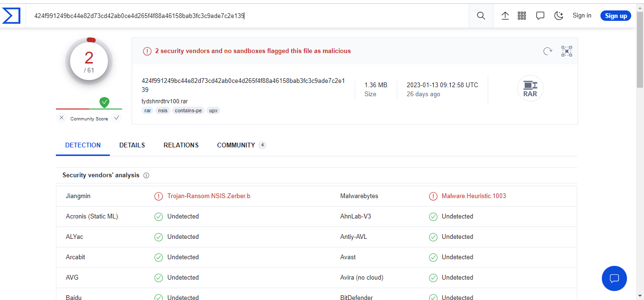Click the RAR file type icon
644x300 pixels.
click(x=530, y=88)
